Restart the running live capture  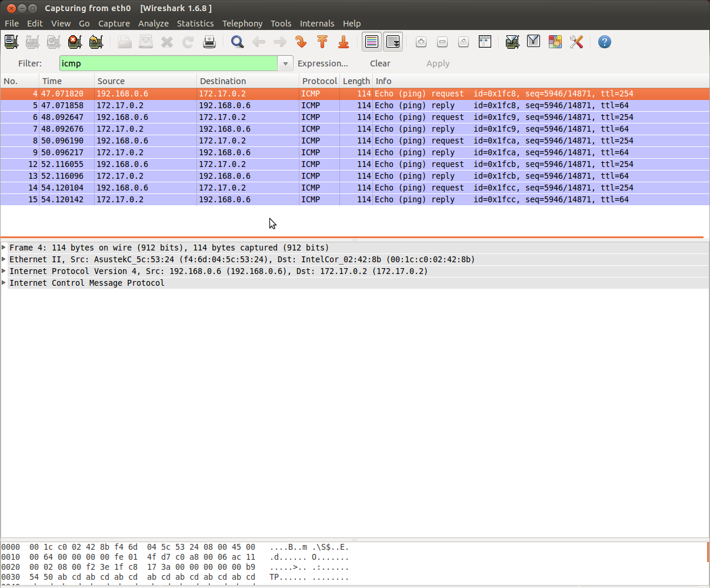96,42
